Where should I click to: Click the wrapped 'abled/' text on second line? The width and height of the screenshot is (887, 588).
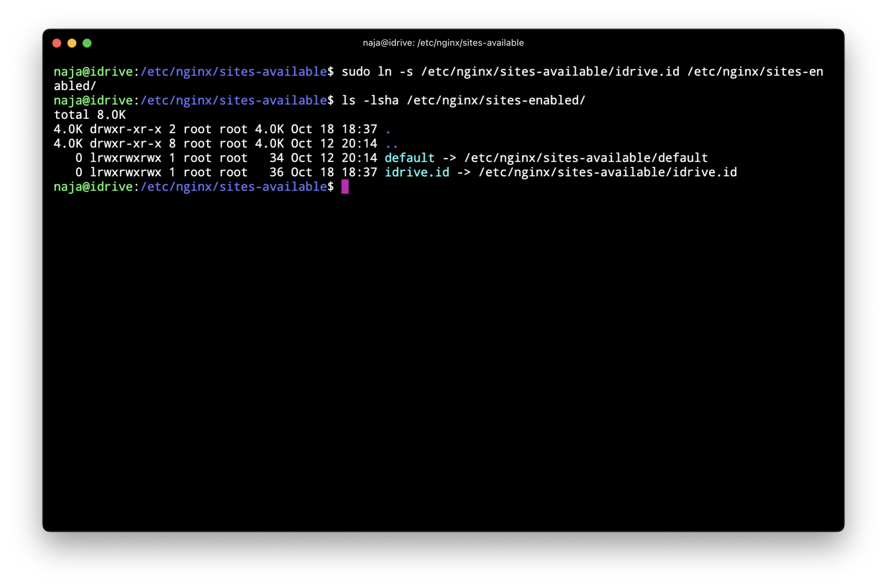point(75,86)
